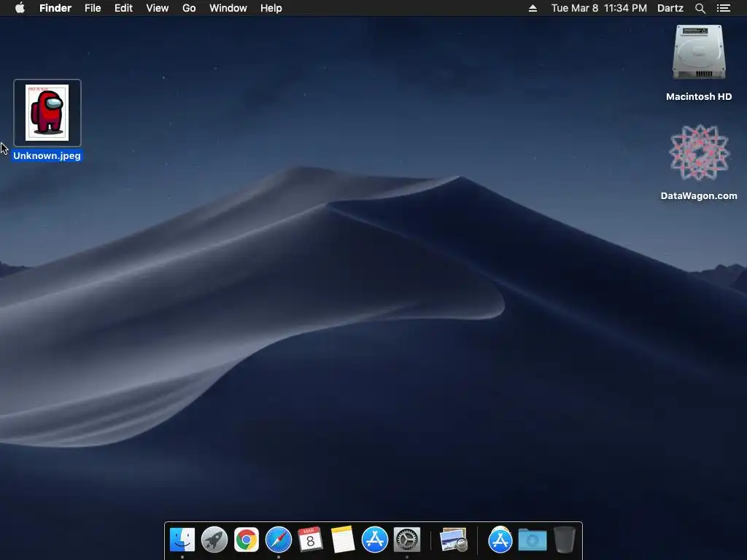Open the Help menu

click(x=271, y=8)
